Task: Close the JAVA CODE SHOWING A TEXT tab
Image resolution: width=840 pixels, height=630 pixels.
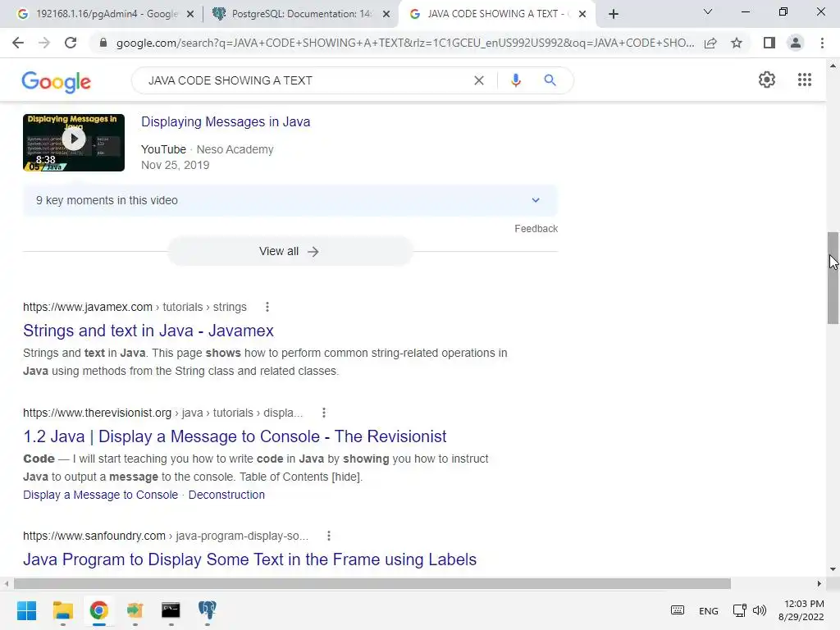Action: pyautogui.click(x=582, y=14)
